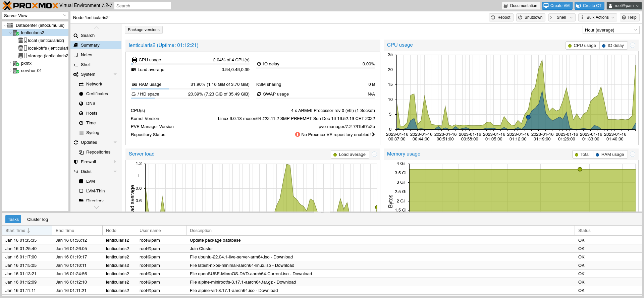
Task: Undo zoom on CPU usage chart
Action: [633, 46]
